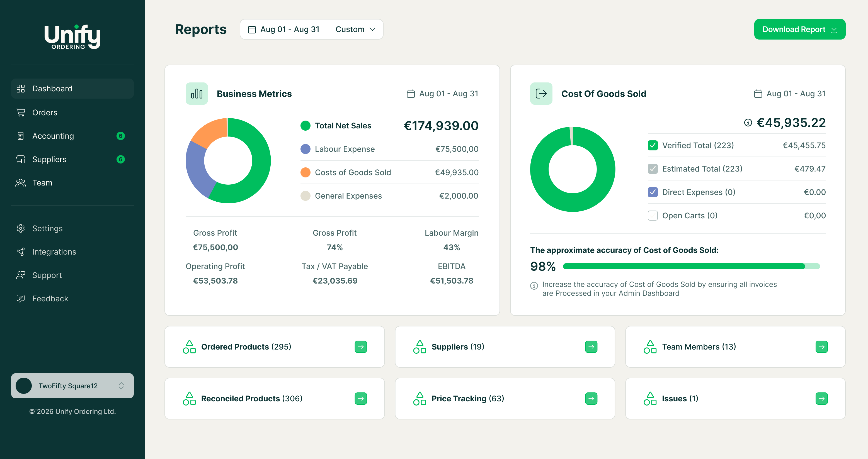
Task: Open Team in the sidebar
Action: (72, 183)
